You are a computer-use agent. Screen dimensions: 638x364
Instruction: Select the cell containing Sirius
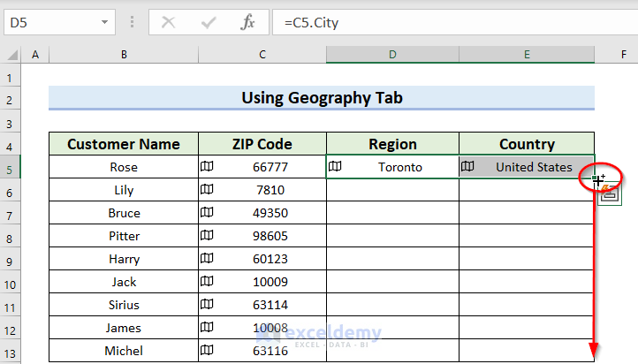pos(124,305)
